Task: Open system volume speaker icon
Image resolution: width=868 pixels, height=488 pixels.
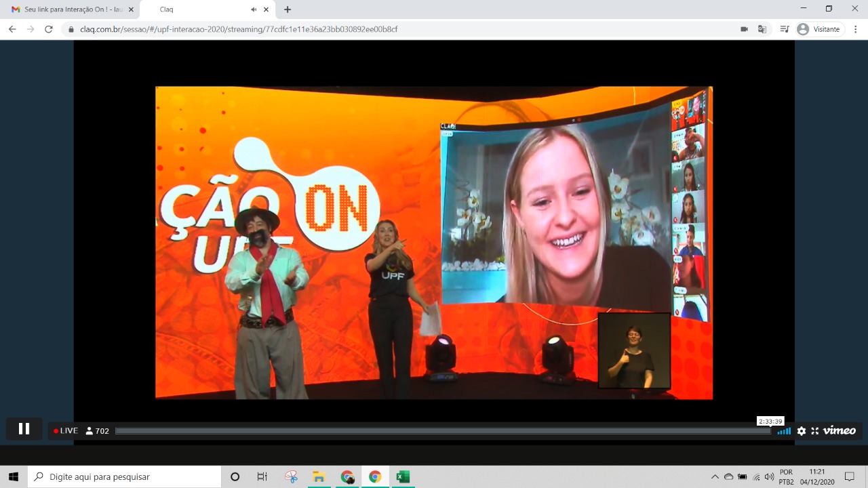Action: 769,476
